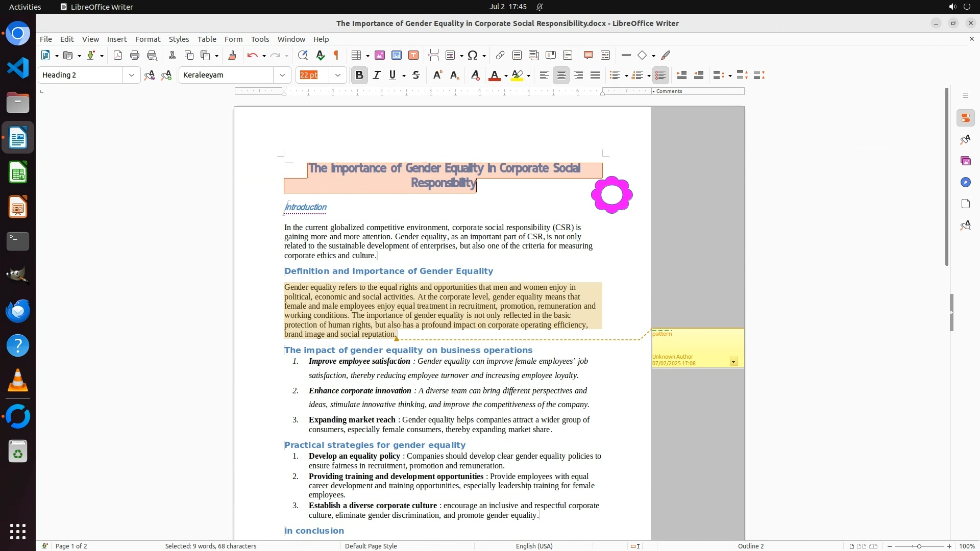Open the sidebar Gallery panel

pos(965,161)
